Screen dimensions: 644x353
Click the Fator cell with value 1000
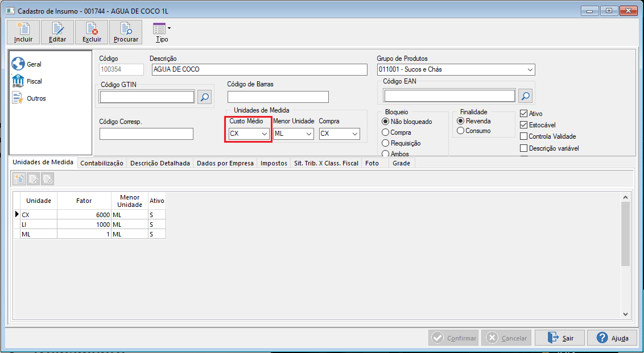pyautogui.click(x=84, y=225)
